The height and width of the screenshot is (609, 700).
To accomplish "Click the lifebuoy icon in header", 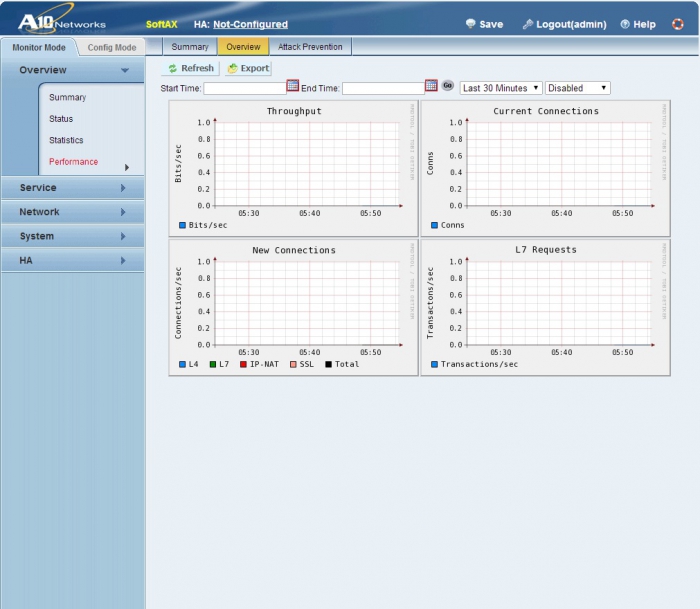I will (678, 24).
